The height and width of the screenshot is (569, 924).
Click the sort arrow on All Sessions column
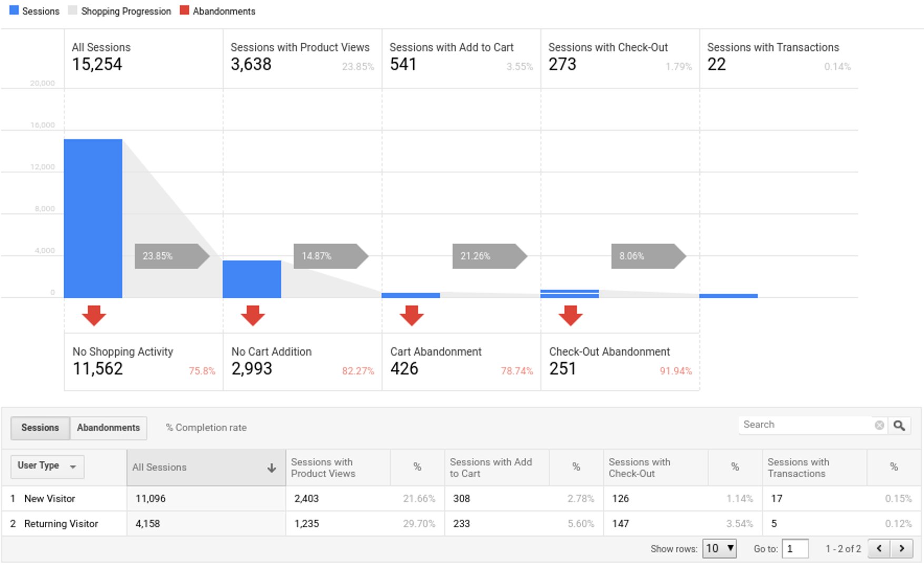(272, 467)
